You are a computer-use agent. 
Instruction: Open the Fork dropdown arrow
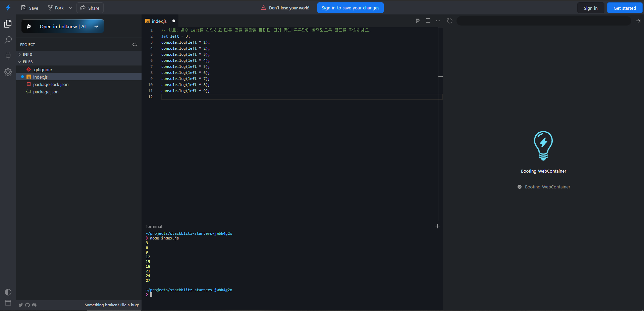(x=70, y=8)
